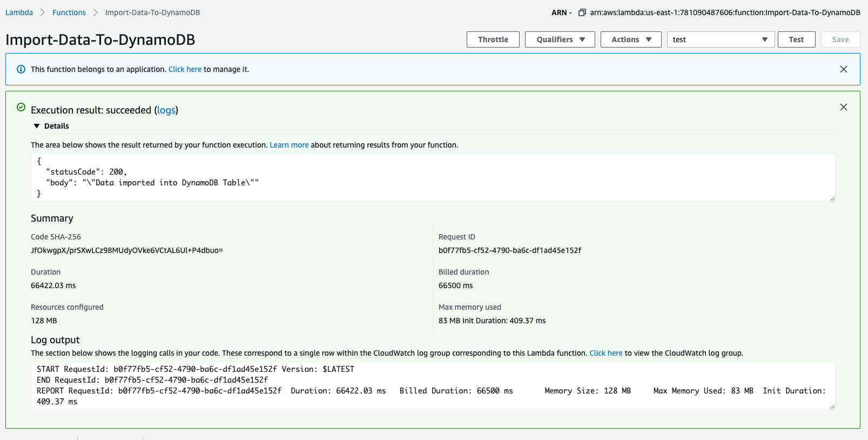
Task: Click the Resources configured value 128 MB
Action: click(44, 321)
